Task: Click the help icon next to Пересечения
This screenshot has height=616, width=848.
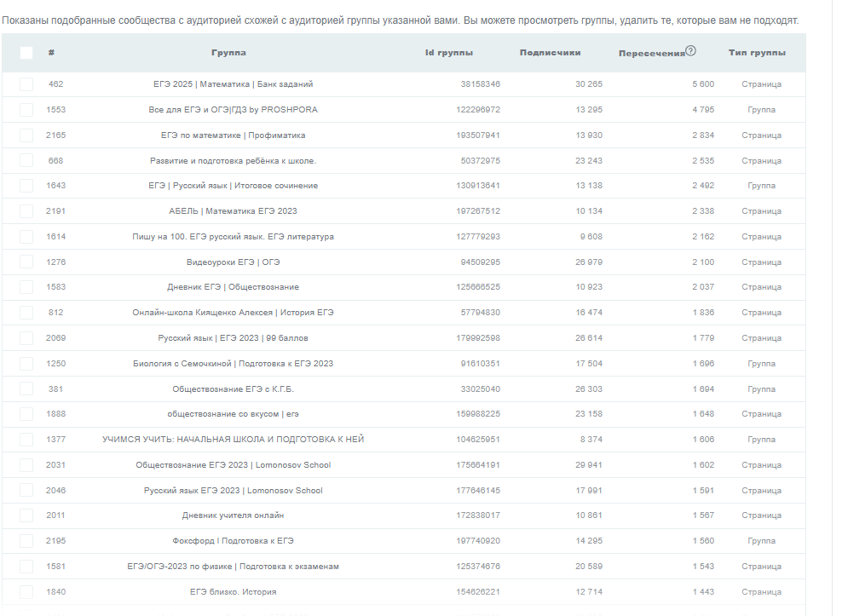Action: pyautogui.click(x=691, y=51)
